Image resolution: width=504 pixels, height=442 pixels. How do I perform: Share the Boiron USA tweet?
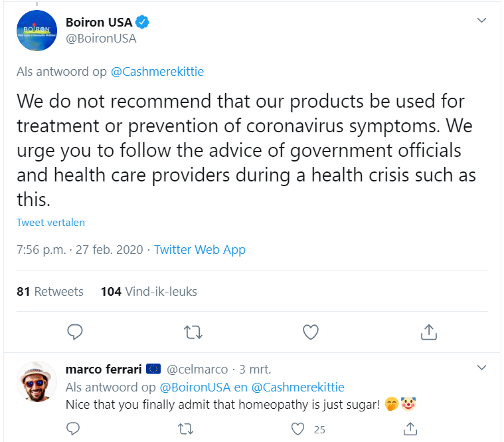tap(428, 331)
